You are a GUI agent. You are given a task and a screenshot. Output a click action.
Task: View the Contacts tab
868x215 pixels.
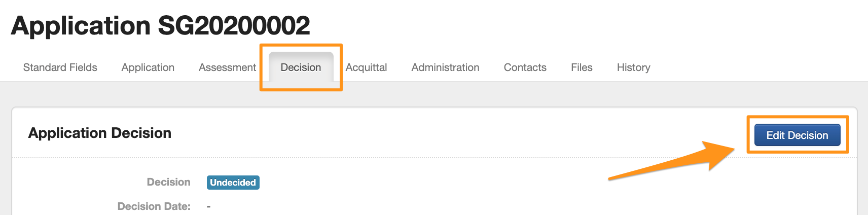pyautogui.click(x=525, y=67)
